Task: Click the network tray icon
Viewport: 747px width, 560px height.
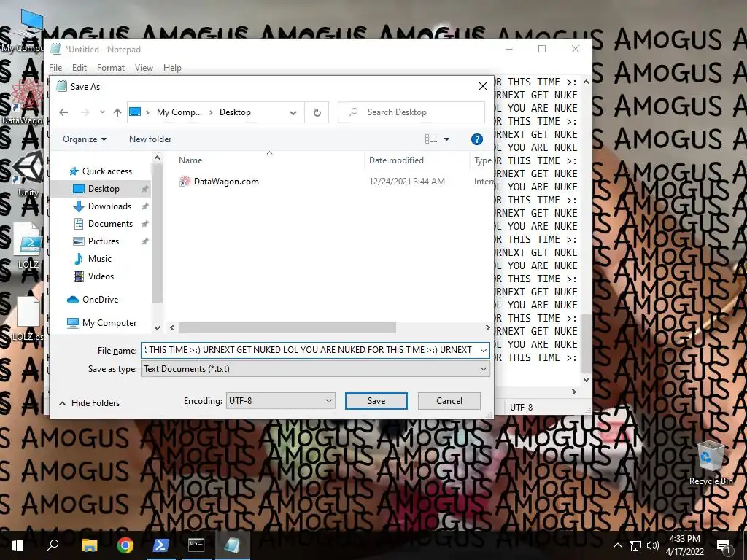Action: coord(635,545)
